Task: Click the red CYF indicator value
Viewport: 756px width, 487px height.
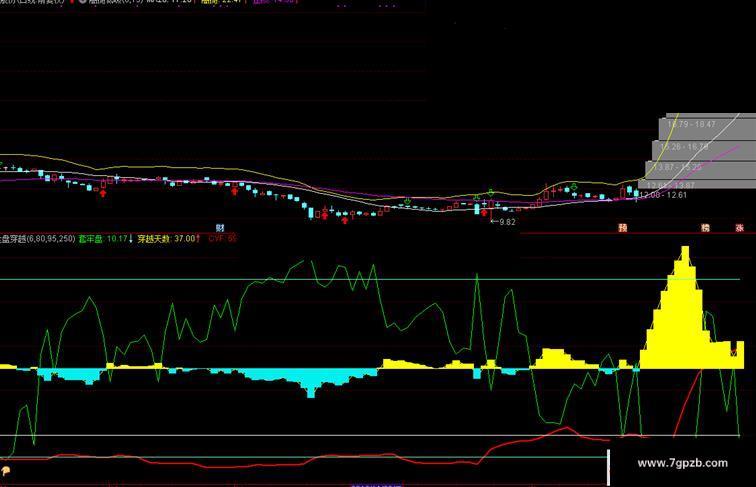Action: tap(222, 238)
